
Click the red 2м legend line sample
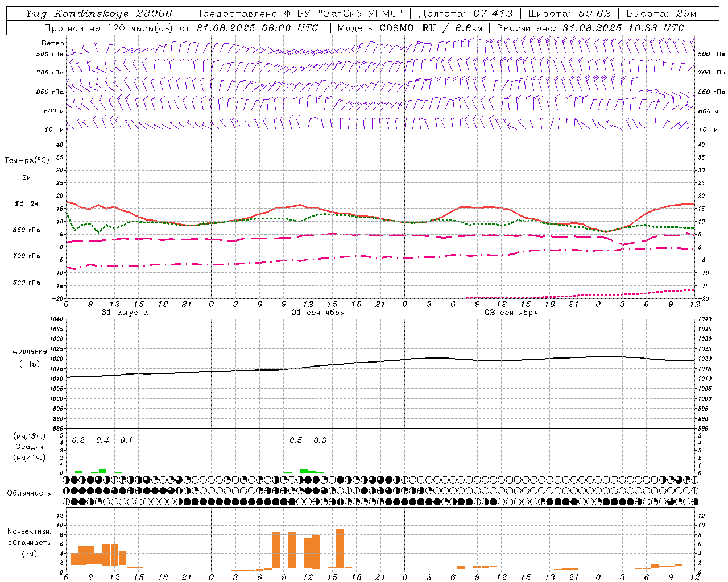click(26, 184)
